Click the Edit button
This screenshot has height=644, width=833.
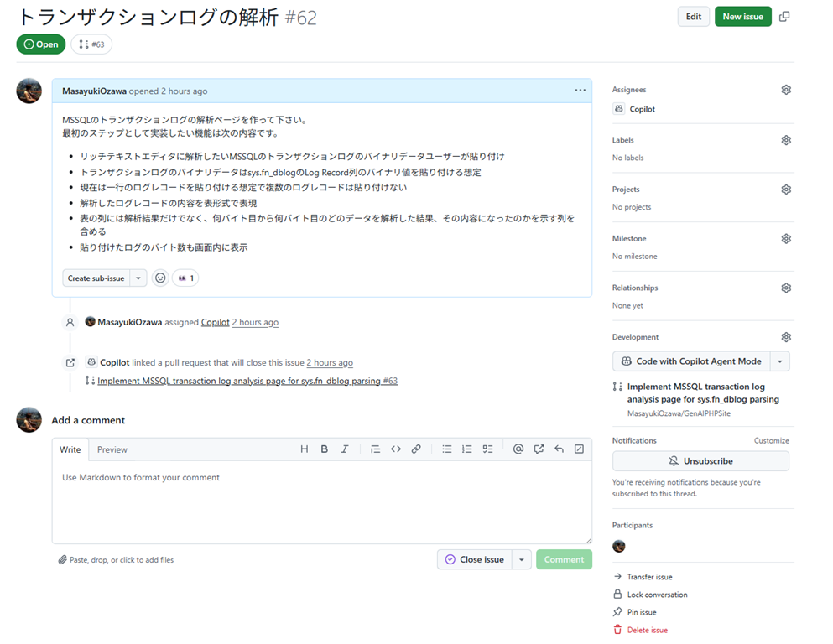[x=693, y=17]
